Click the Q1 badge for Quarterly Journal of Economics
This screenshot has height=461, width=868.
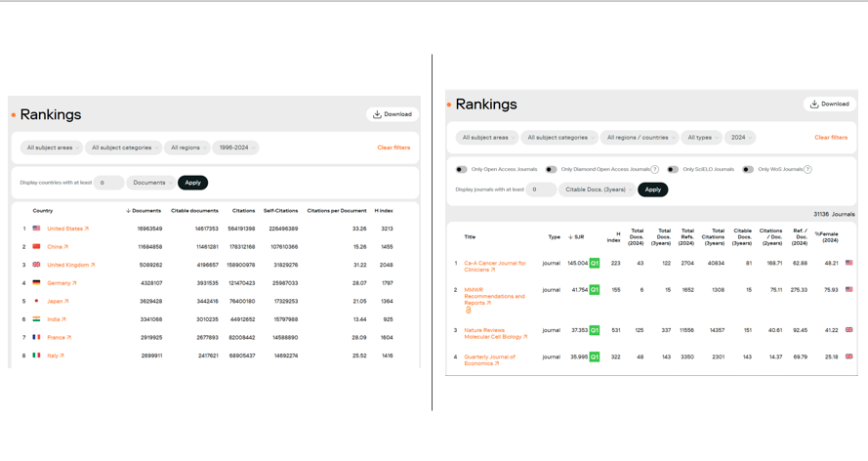click(594, 357)
